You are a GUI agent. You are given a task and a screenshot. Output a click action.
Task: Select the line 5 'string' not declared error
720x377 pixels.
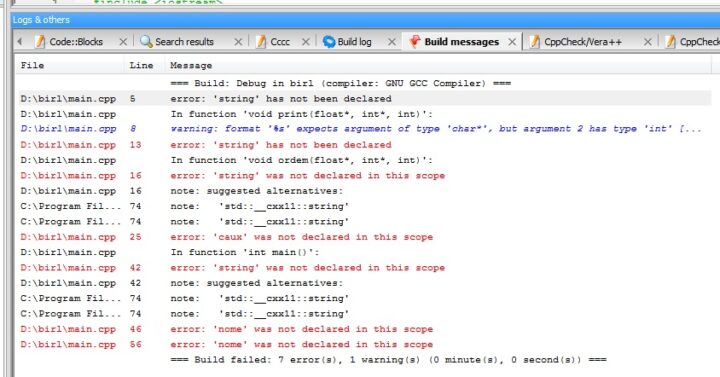[x=363, y=99]
